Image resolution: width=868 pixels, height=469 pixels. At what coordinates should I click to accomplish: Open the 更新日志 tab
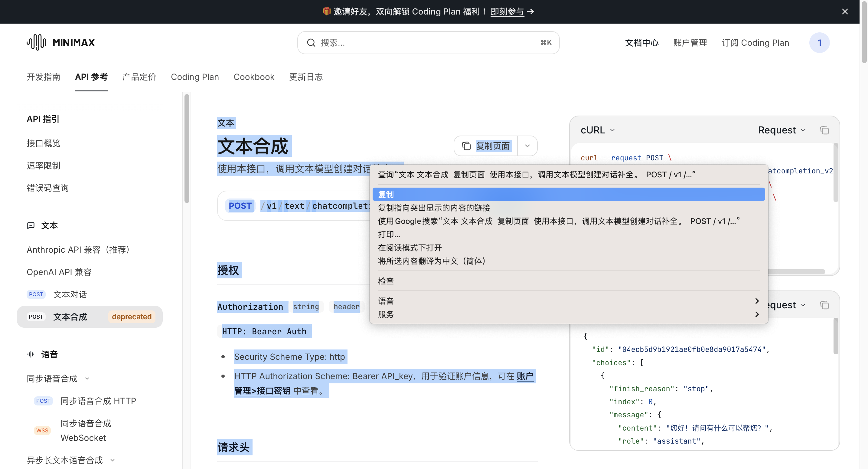click(306, 77)
